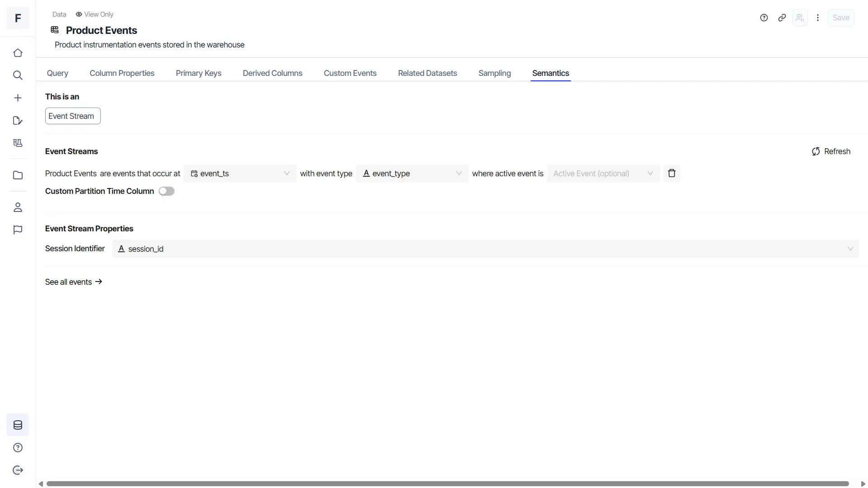Switch to the Column Properties tab

tap(122, 73)
